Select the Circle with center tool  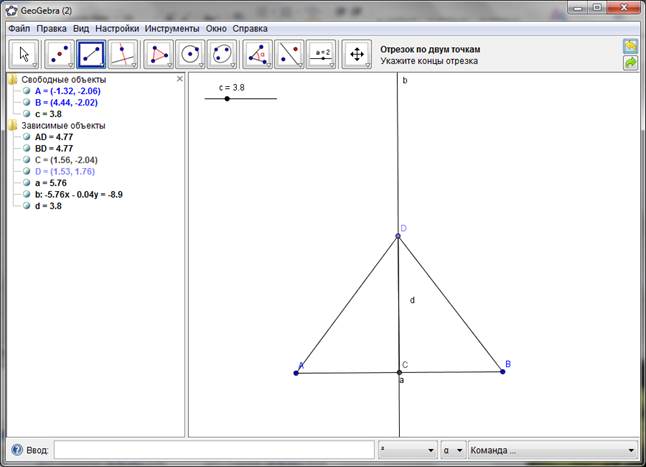tap(190, 54)
